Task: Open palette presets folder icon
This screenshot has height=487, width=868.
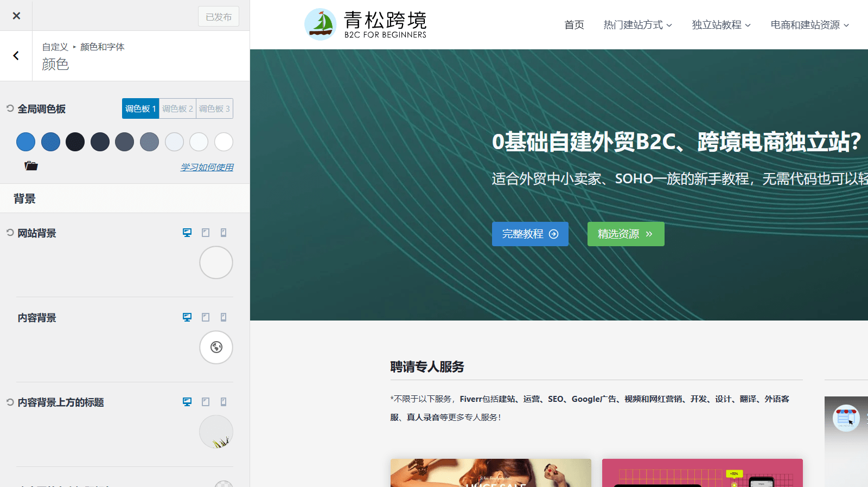Action: point(31,166)
